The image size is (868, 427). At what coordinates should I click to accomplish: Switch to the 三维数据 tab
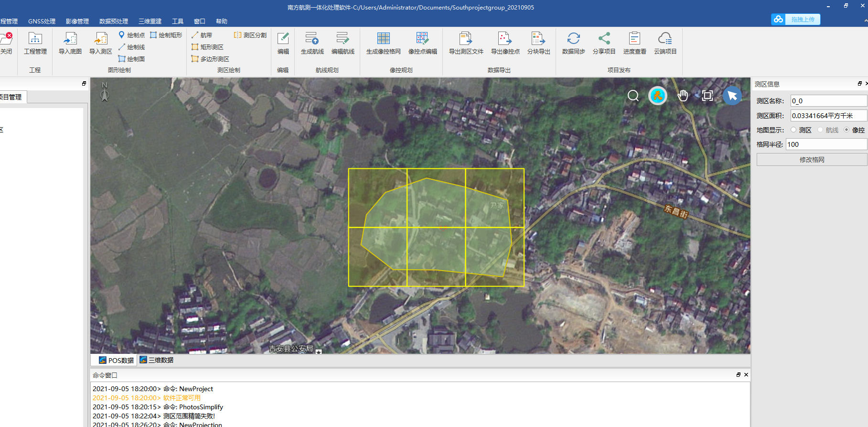point(157,360)
